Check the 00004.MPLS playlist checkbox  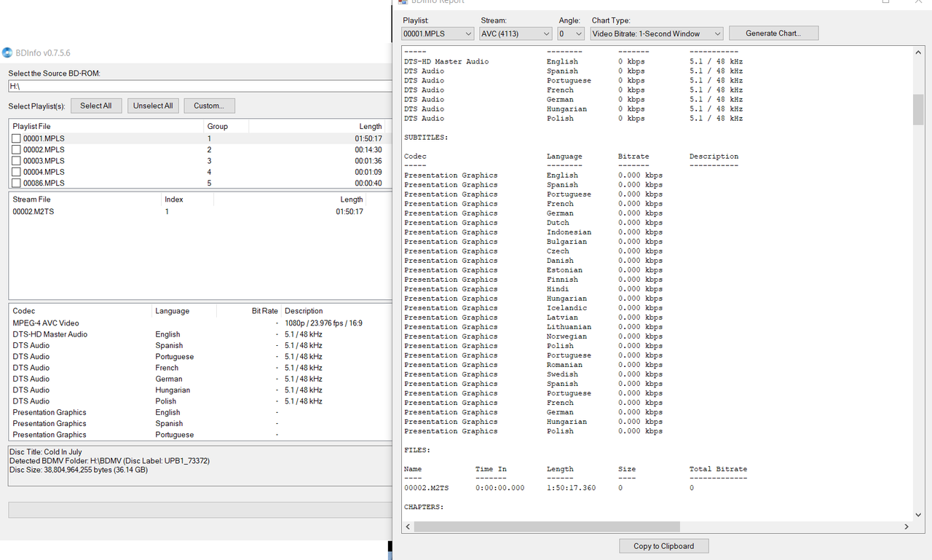click(16, 172)
